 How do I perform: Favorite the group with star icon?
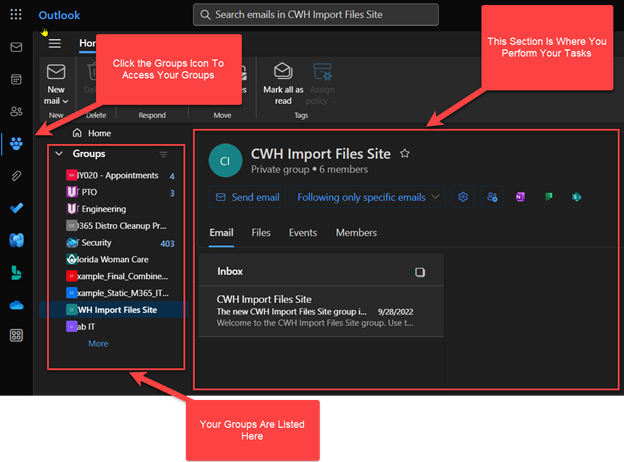tap(405, 154)
